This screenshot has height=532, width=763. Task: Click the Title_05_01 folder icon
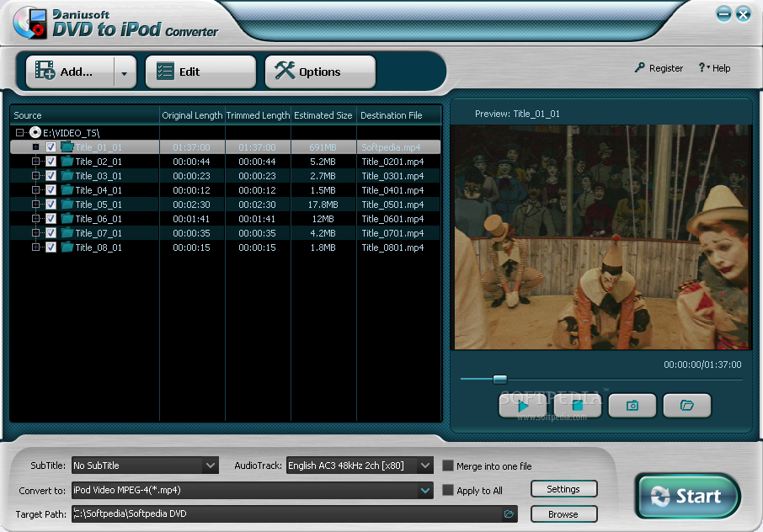(x=67, y=205)
